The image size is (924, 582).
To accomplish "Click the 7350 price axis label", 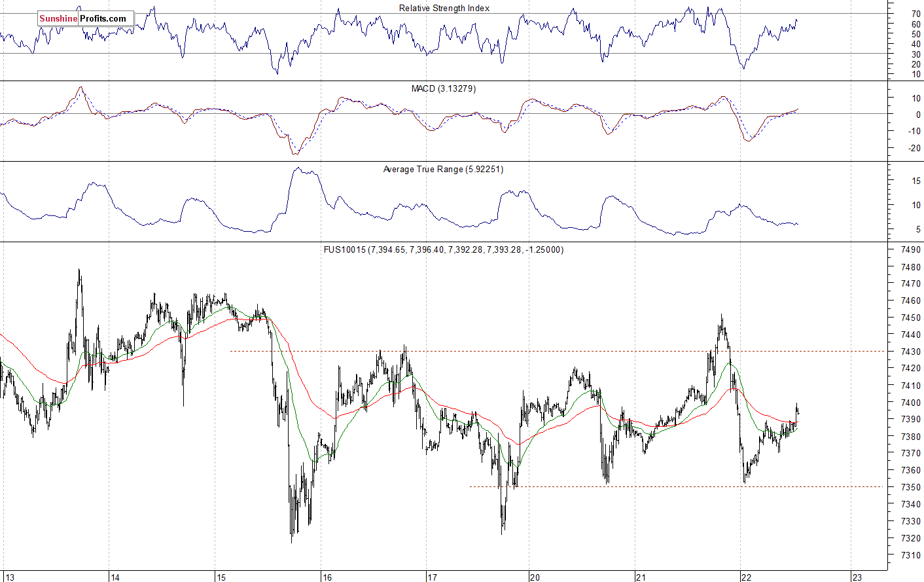I will (x=911, y=487).
